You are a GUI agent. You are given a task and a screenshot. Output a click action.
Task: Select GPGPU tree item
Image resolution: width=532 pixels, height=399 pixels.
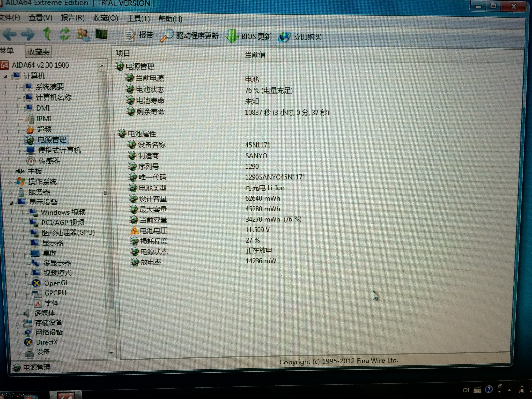(x=55, y=293)
